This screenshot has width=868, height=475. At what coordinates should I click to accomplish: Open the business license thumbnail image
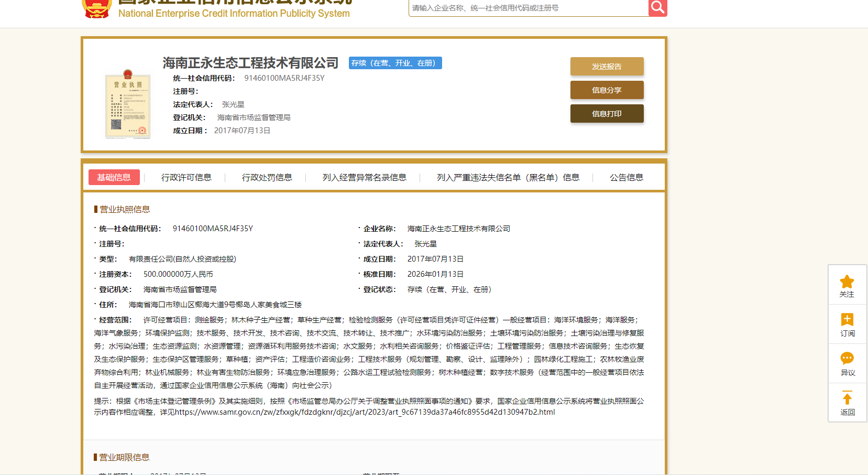(128, 105)
